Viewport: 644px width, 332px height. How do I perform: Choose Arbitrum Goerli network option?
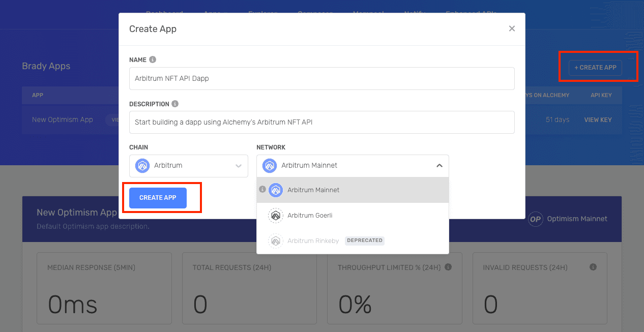pos(310,216)
